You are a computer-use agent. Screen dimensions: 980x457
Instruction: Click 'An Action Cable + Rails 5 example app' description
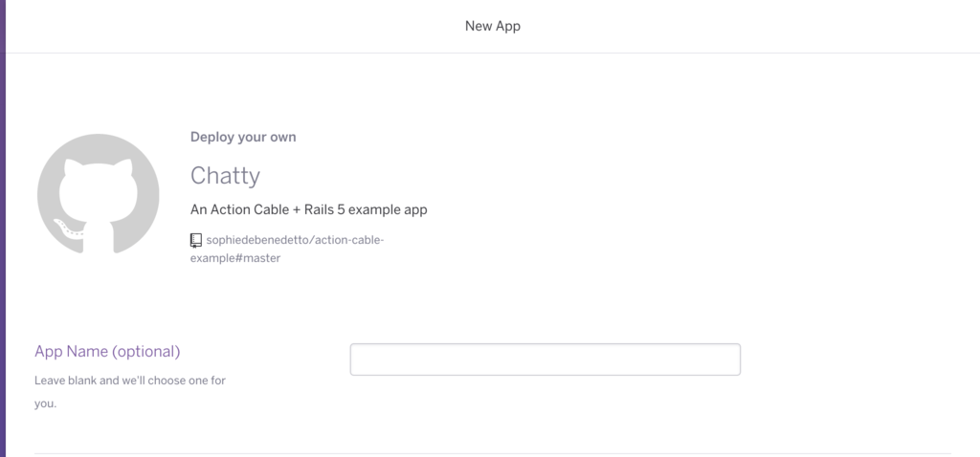coord(309,209)
